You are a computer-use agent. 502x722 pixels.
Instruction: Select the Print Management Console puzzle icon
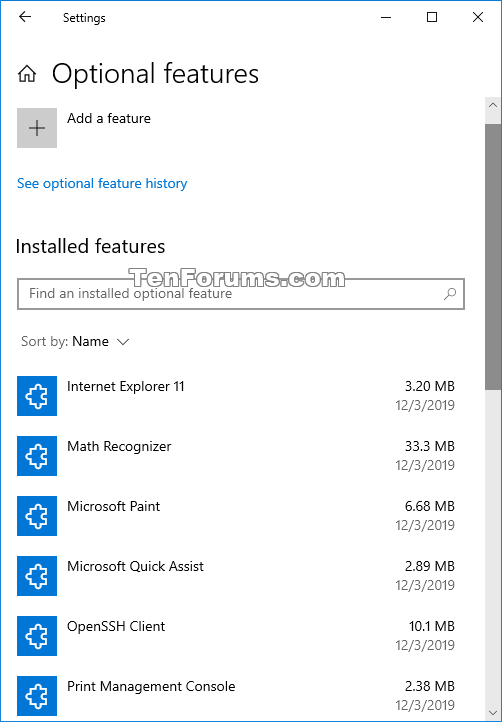click(37, 696)
